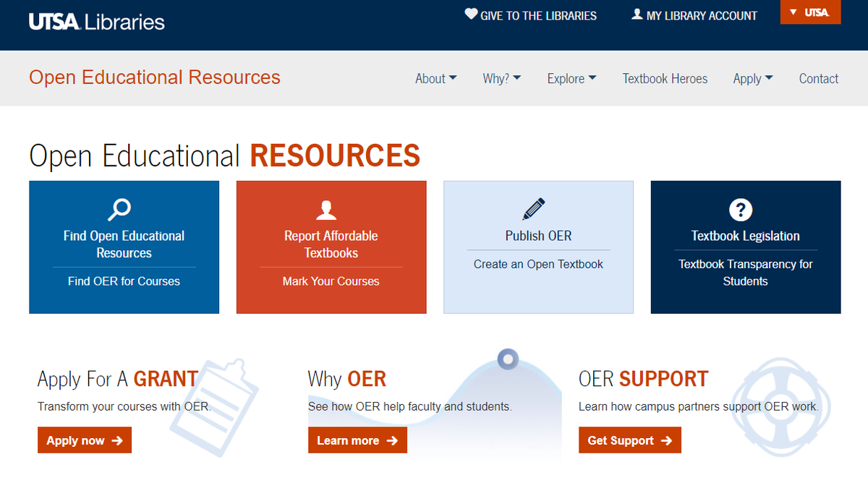This screenshot has height=488, width=868.
Task: Expand the Why? menu
Action: pos(502,79)
